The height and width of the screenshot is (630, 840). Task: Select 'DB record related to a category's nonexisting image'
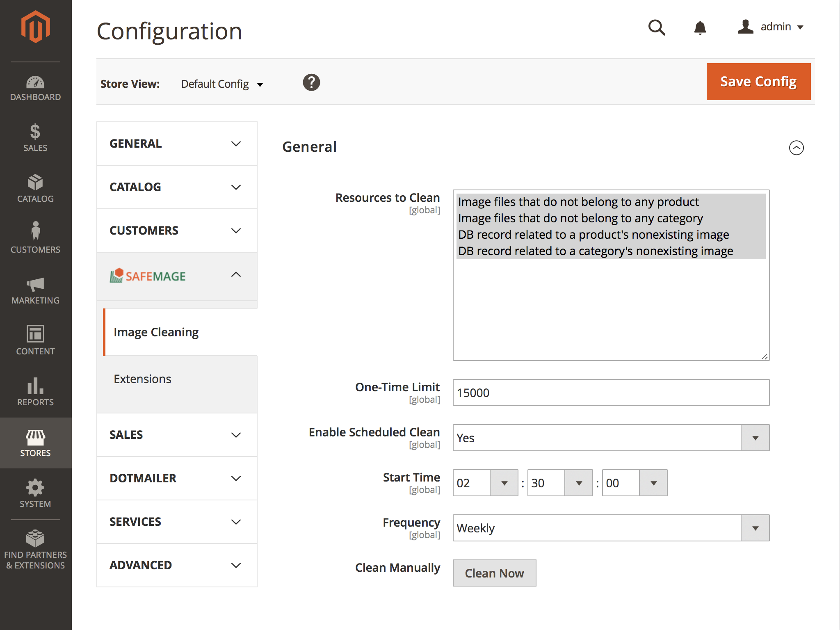tap(596, 251)
